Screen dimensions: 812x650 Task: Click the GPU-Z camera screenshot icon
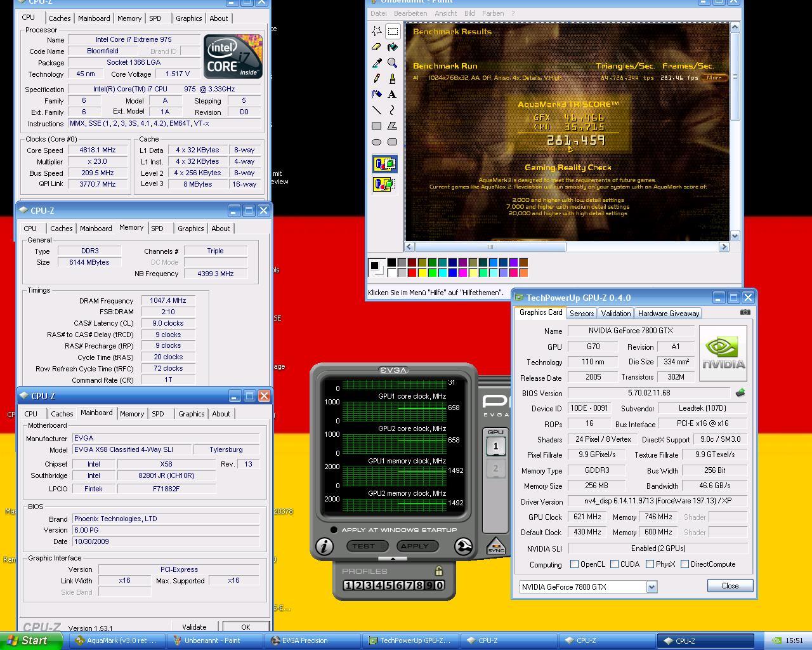745,312
